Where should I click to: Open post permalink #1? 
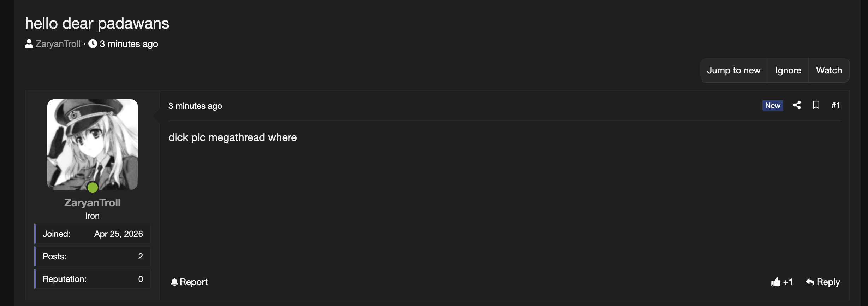[836, 105]
